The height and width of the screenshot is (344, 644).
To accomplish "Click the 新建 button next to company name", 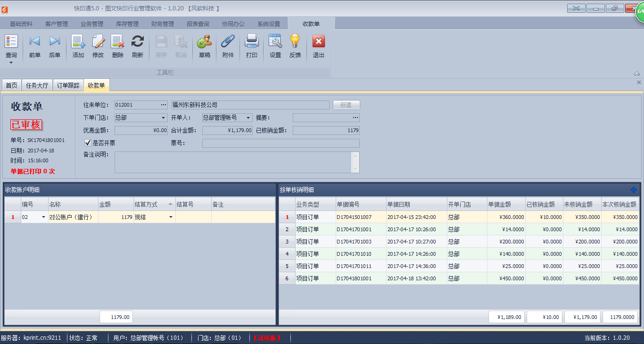I will click(x=347, y=105).
